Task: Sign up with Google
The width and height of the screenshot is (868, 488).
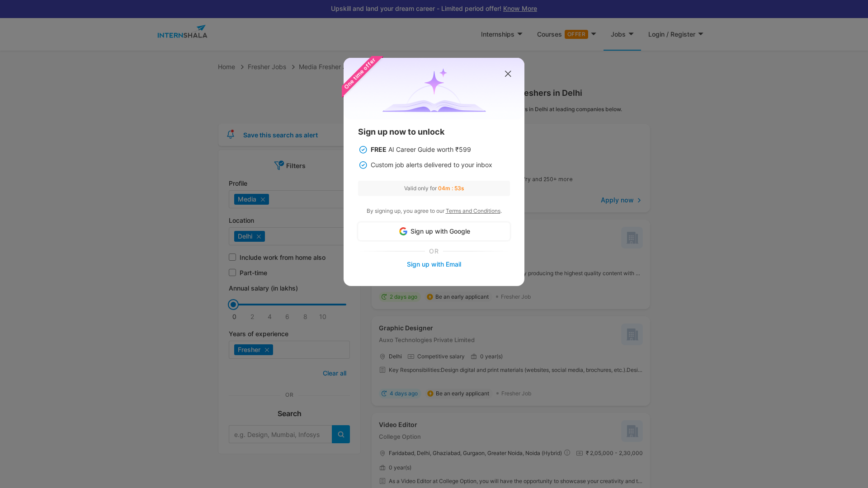Action: tap(434, 231)
